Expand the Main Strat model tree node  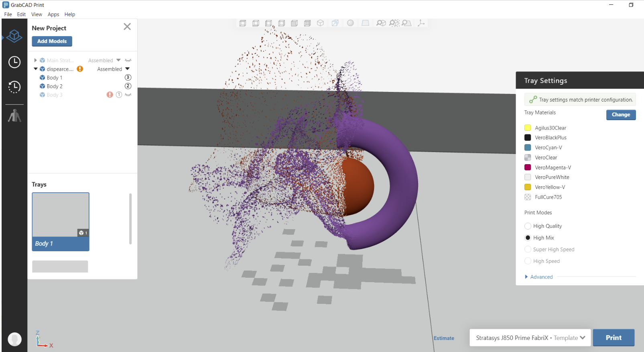[35, 60]
